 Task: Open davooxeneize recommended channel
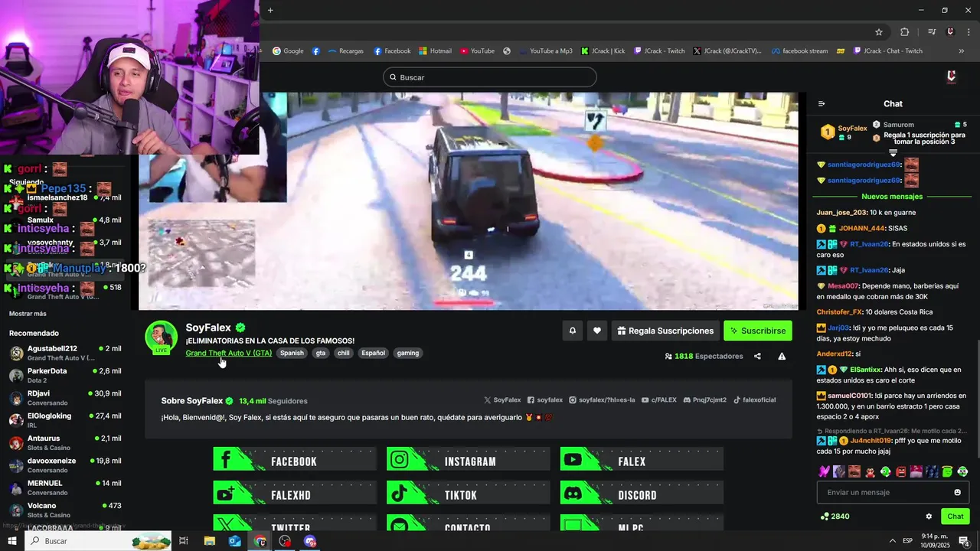[x=65, y=465]
